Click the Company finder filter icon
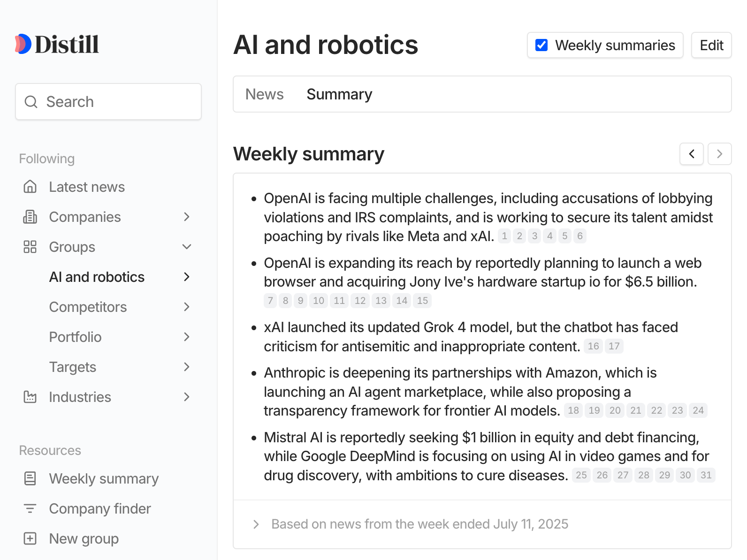 pyautogui.click(x=30, y=508)
